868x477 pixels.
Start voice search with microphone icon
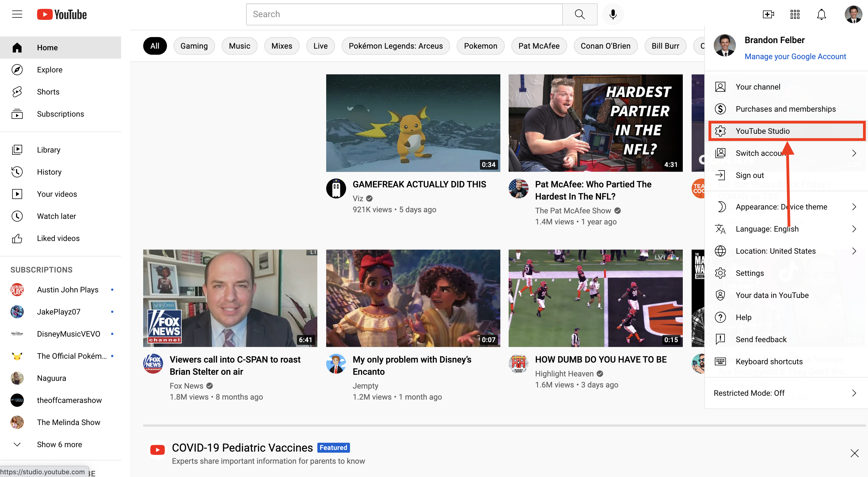click(x=613, y=14)
